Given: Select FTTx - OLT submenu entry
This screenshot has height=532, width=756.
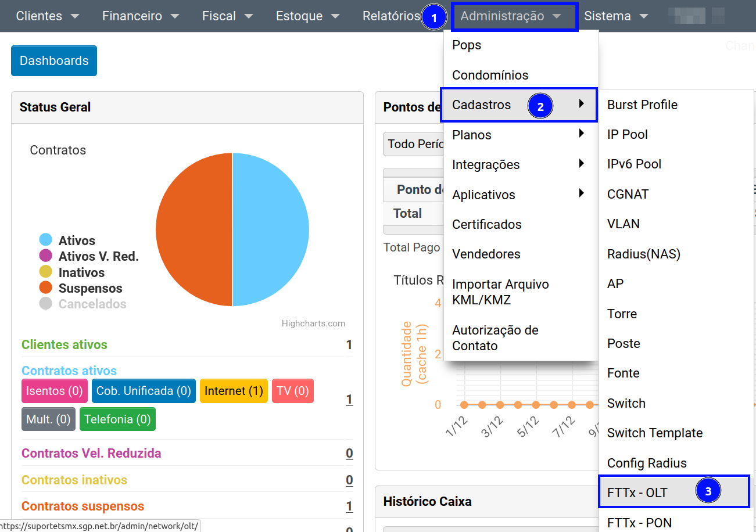Looking at the screenshot, I should pos(637,493).
